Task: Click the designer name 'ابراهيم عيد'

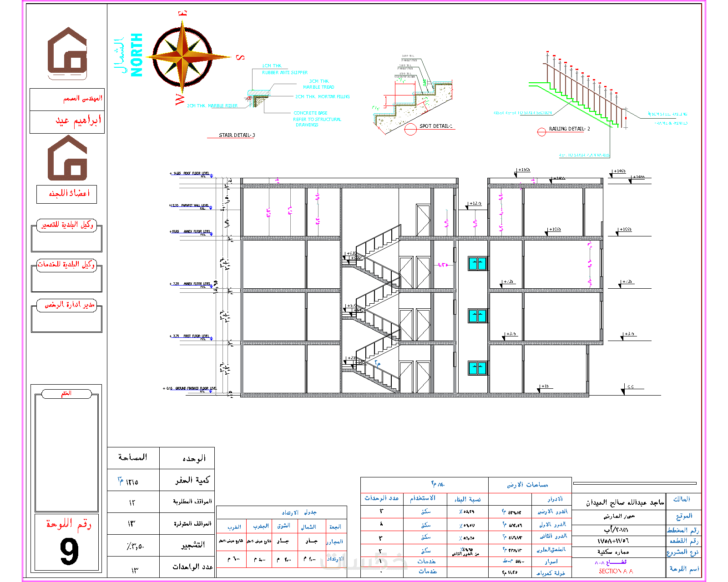Action: click(x=78, y=120)
